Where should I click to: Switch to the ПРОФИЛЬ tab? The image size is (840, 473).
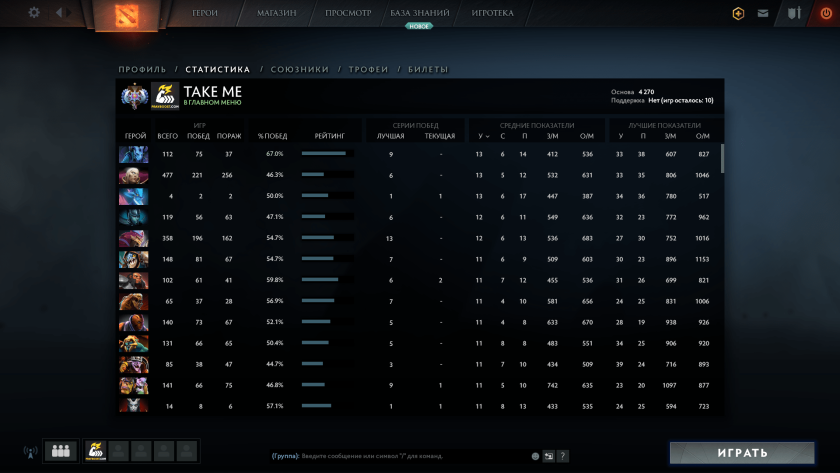click(142, 70)
